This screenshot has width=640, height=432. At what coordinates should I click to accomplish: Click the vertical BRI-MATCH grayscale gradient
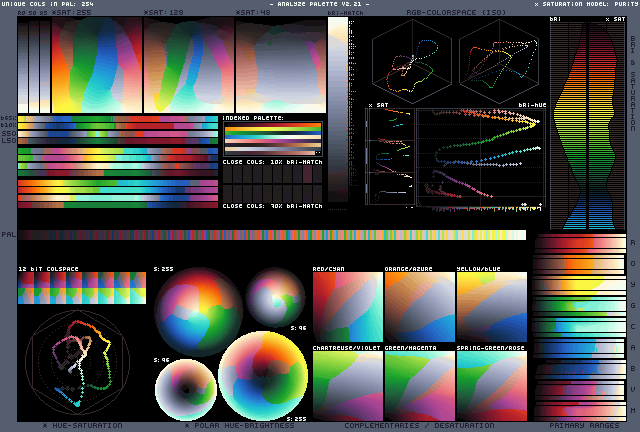coord(338,100)
